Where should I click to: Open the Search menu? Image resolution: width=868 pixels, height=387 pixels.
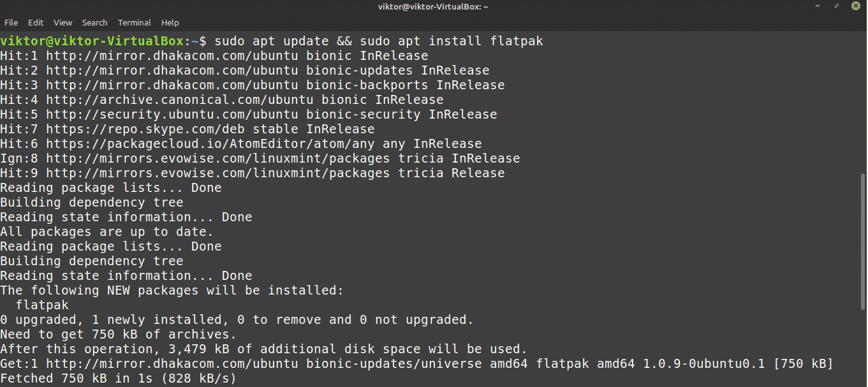[x=94, y=22]
